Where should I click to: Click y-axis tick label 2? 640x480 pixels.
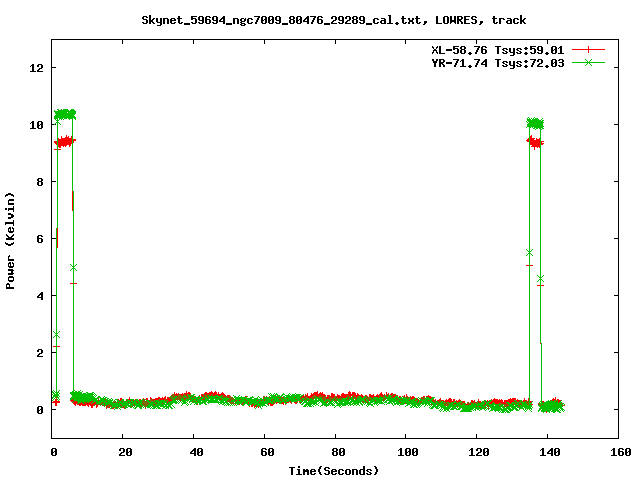coord(40,353)
